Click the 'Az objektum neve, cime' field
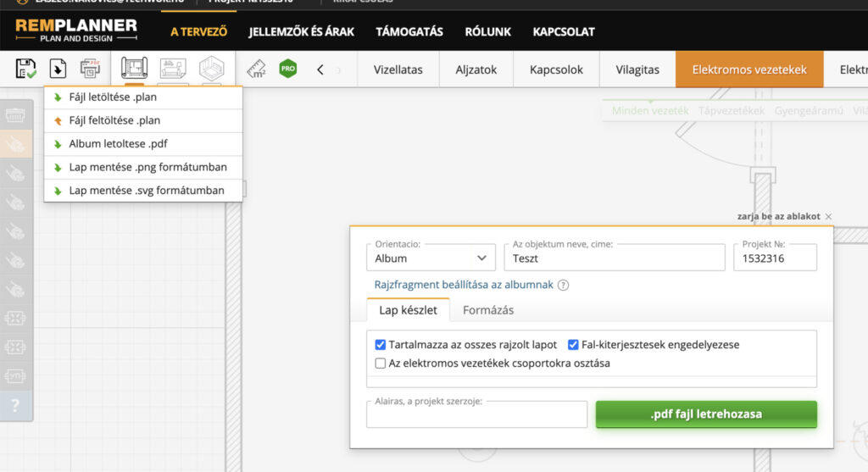The height and width of the screenshot is (472, 868). 615,258
